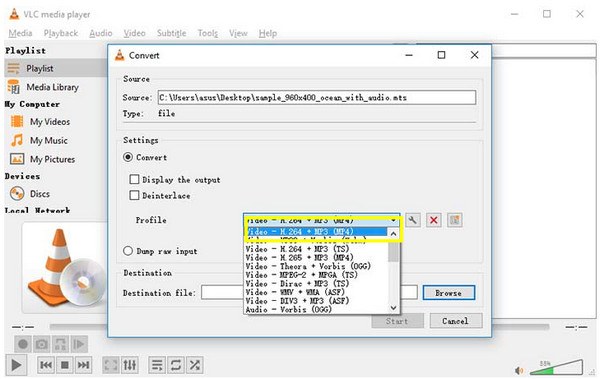Click the Next media button

(x=83, y=365)
